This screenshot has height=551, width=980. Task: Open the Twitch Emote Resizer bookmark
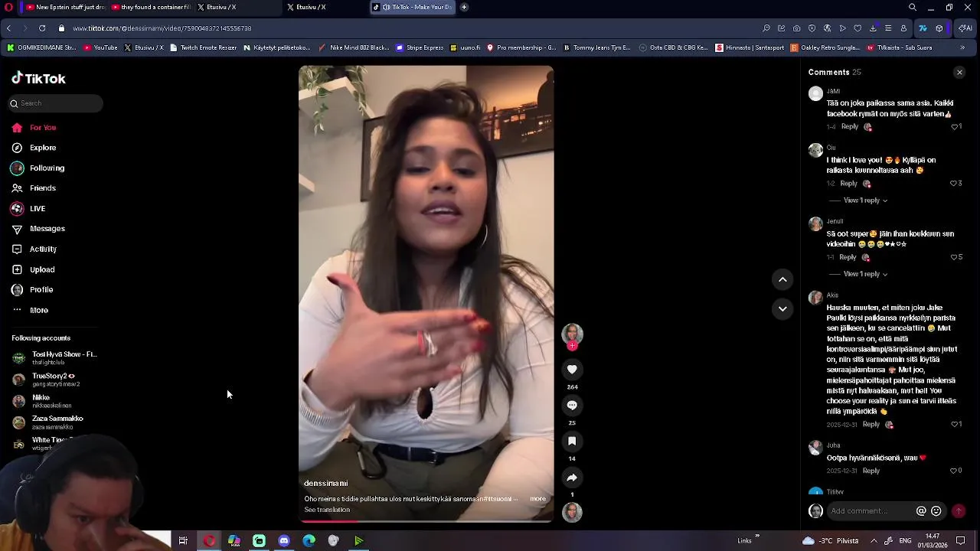203,47
